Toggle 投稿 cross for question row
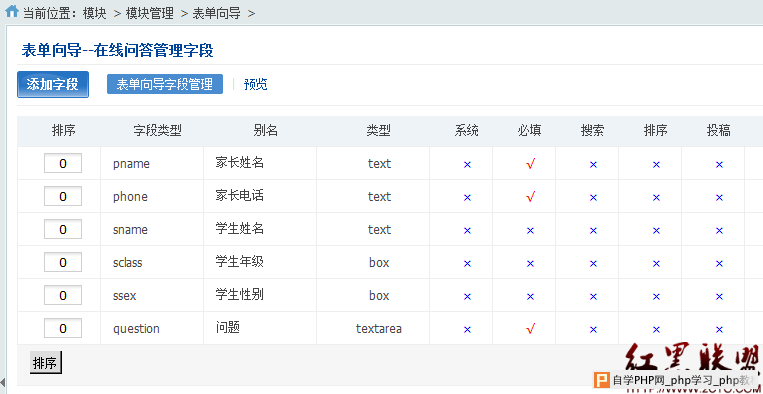763x394 pixels. [x=719, y=330]
